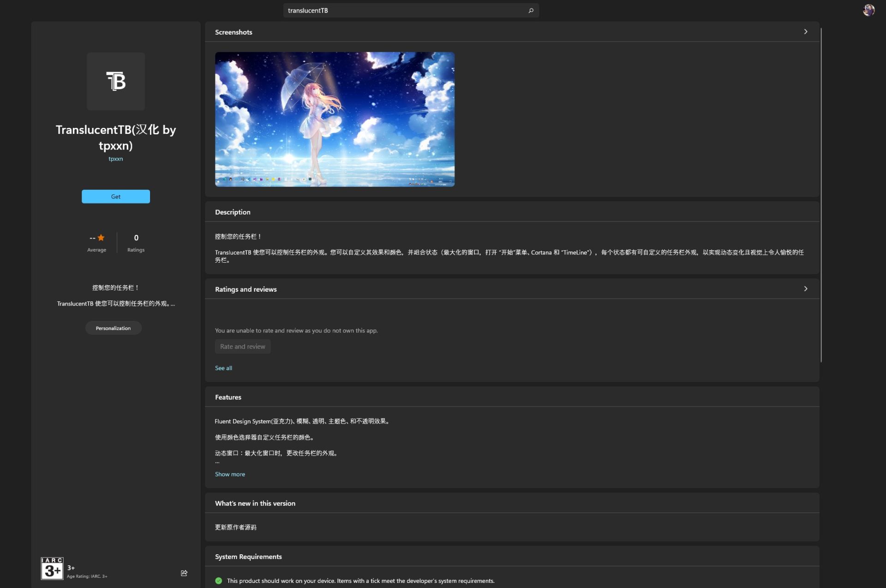886x588 pixels.
Task: Expand the Screenshots section chevron
Action: point(806,32)
